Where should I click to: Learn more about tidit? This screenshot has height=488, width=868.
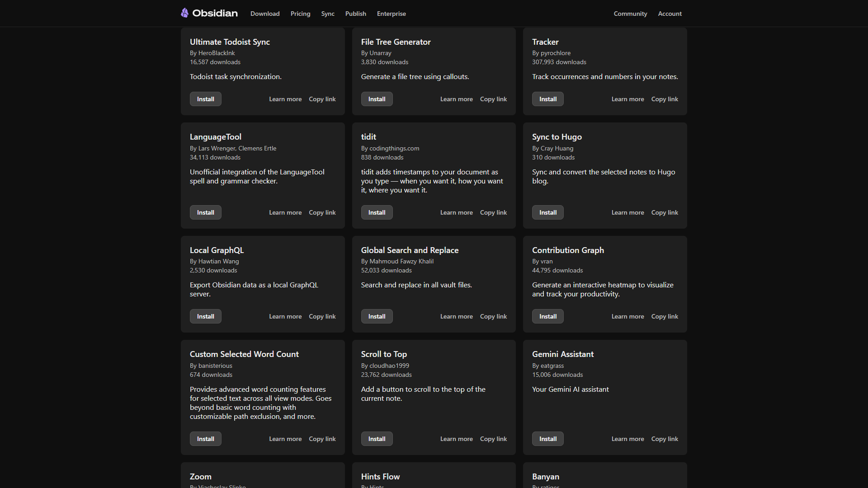pos(457,212)
